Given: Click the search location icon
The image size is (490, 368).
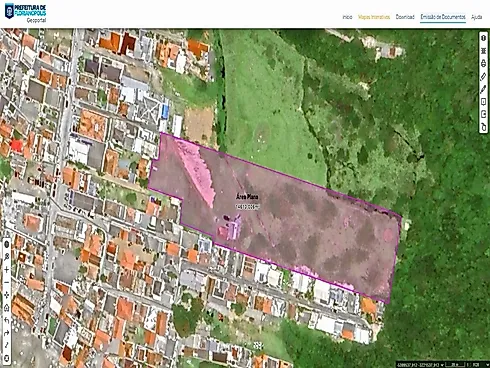Looking at the screenshot, I should pyautogui.click(x=6, y=257).
